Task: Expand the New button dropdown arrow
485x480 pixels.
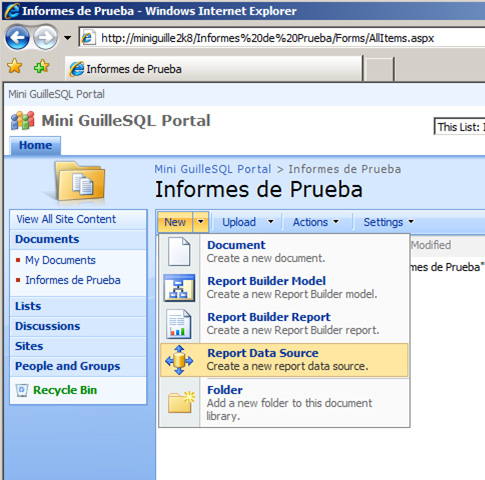Action: (201, 222)
